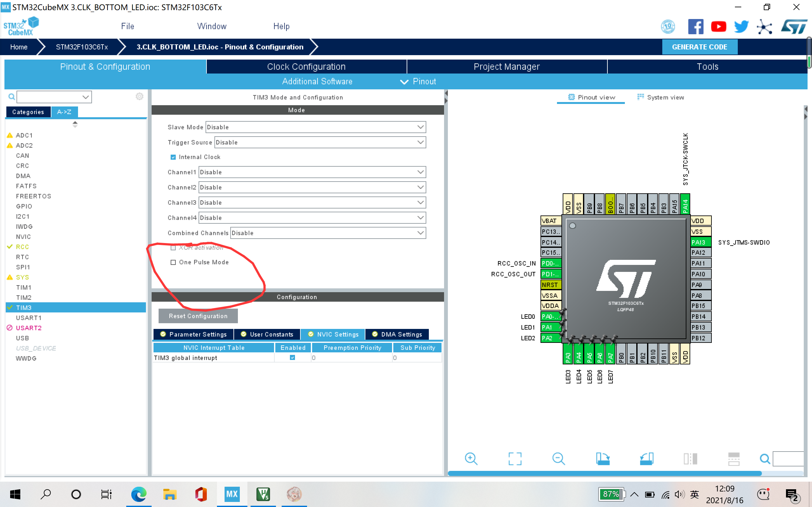Click the GENERATE CODE button
The height and width of the screenshot is (507, 812).
pos(700,47)
